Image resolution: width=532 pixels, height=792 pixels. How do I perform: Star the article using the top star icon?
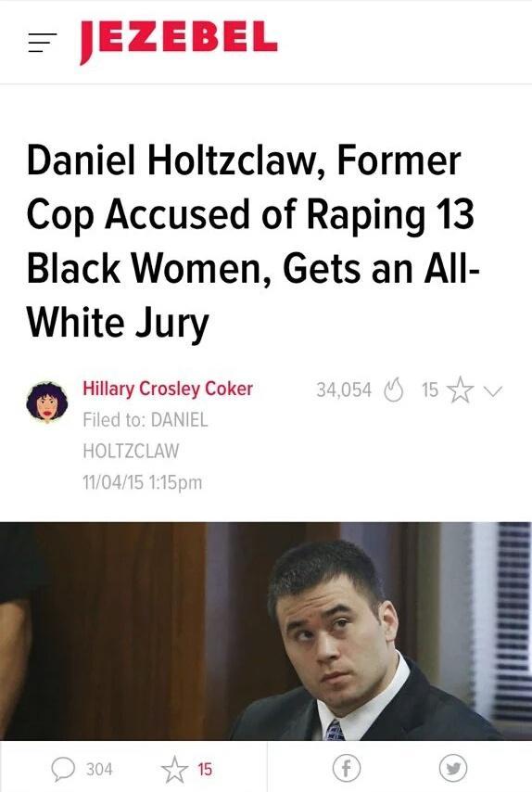[x=462, y=390]
